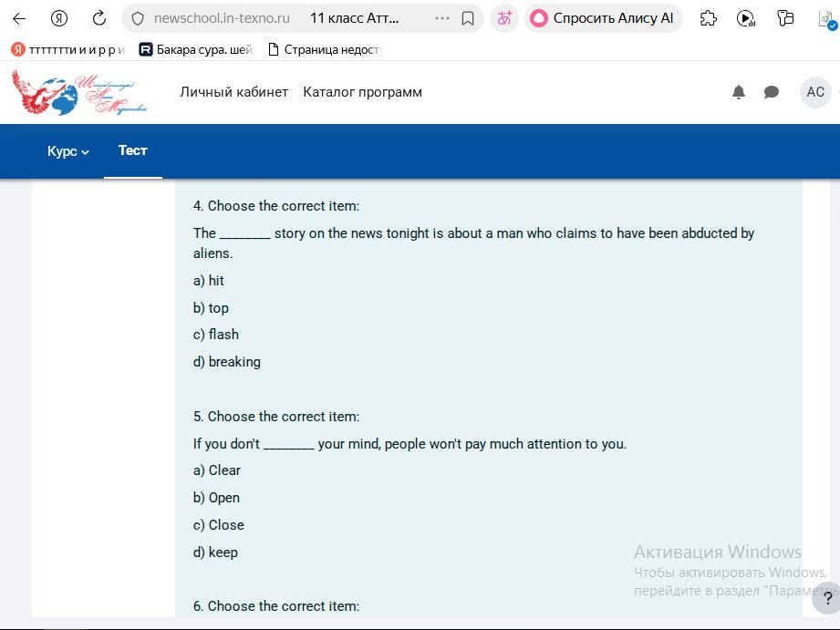The width and height of the screenshot is (840, 630).
Task: Open the messages speech bubble icon
Action: click(x=771, y=92)
